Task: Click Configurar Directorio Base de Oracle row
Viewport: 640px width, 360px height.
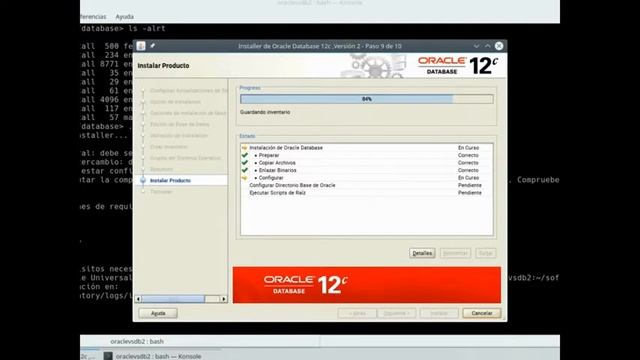Action: (367, 185)
